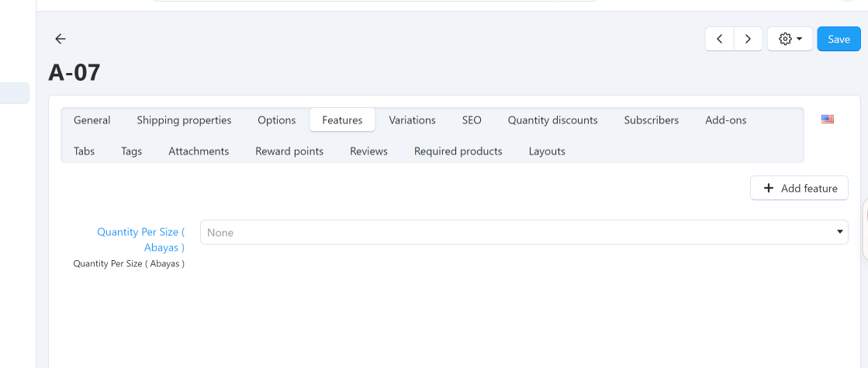Screen dimensions: 868x368
Task: Select the Features tab
Action: [342, 120]
